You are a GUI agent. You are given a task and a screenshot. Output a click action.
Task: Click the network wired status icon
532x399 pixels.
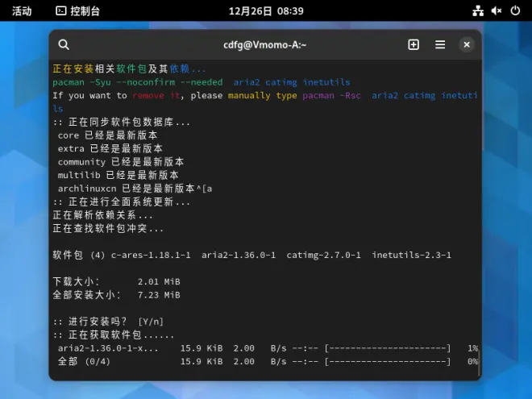point(478,10)
